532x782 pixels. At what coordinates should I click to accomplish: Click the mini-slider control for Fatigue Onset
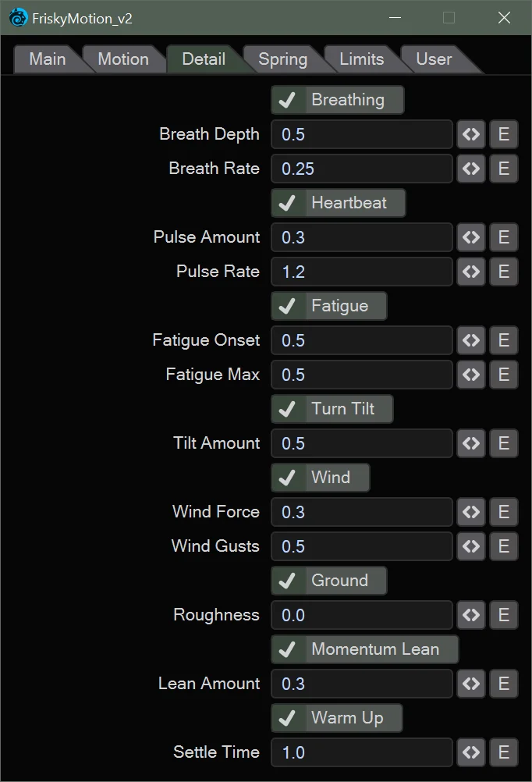pyautogui.click(x=471, y=340)
